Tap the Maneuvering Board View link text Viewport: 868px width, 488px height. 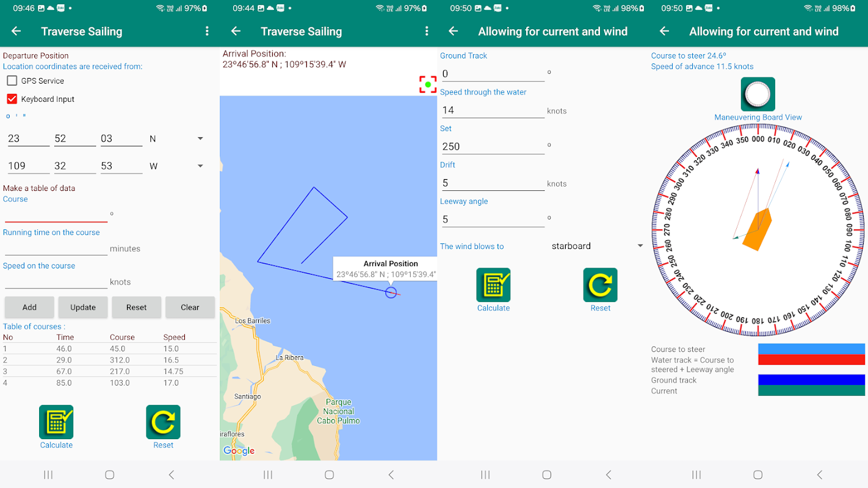click(x=758, y=117)
